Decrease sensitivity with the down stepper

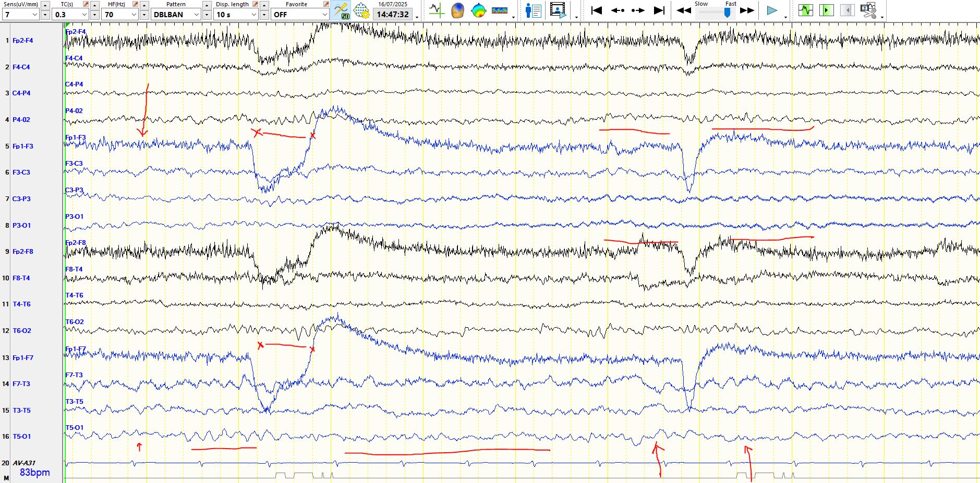pyautogui.click(x=45, y=15)
